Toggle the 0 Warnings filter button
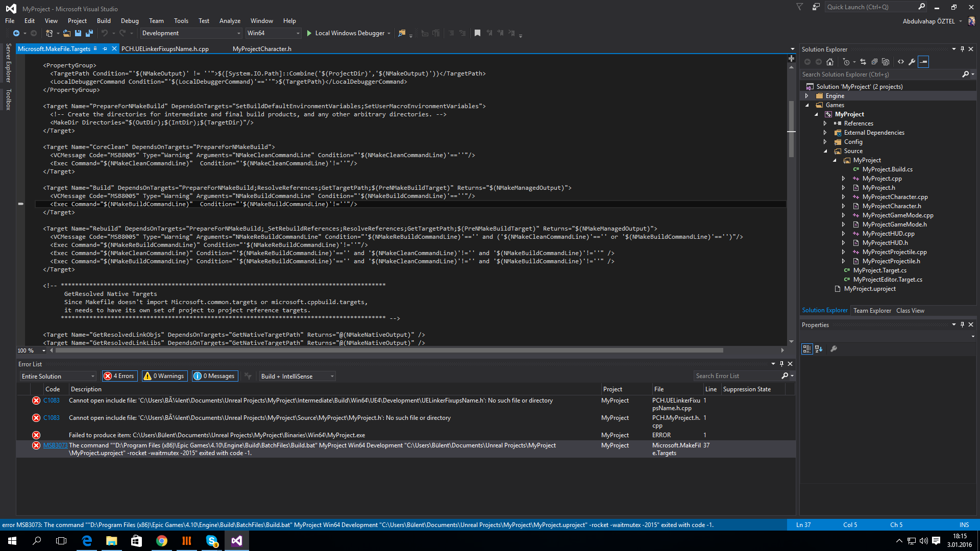 [x=164, y=376]
